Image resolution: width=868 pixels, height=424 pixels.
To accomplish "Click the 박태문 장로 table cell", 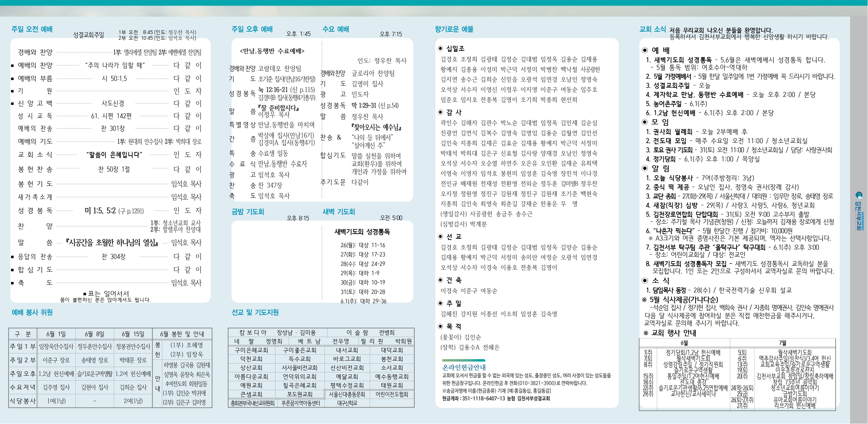I will (133, 360).
